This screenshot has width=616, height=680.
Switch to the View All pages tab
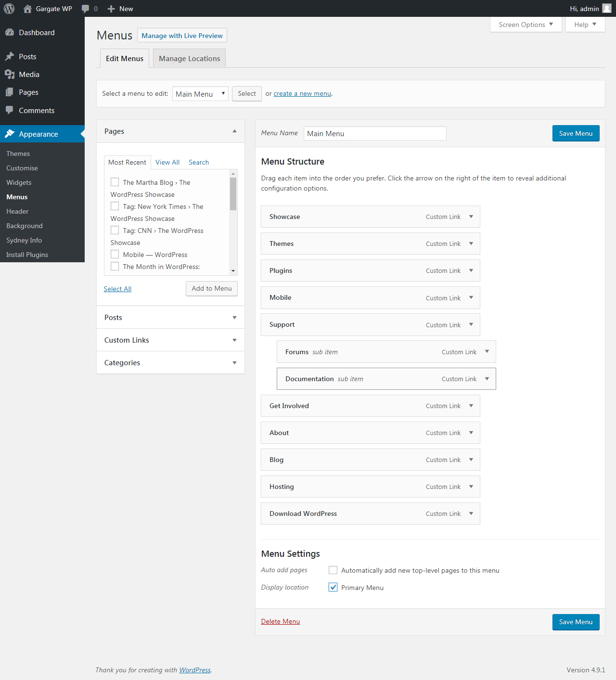pyautogui.click(x=167, y=162)
